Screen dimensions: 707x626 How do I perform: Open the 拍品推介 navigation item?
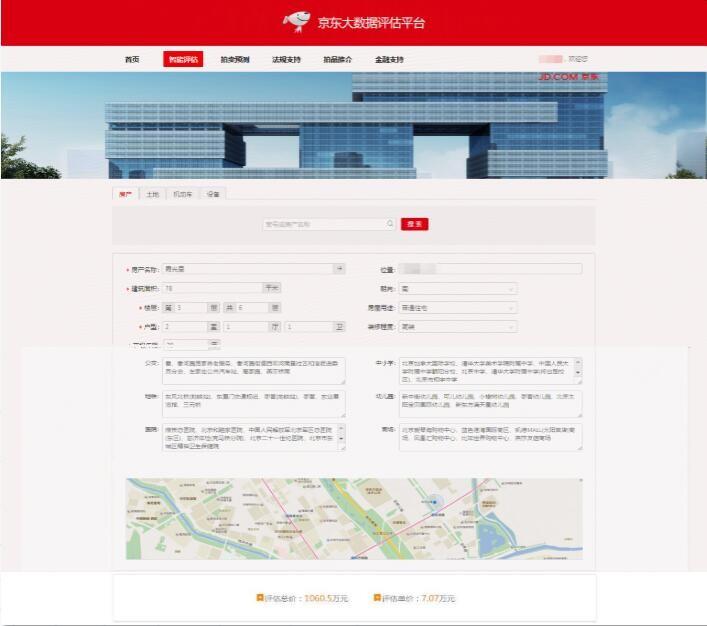point(338,59)
